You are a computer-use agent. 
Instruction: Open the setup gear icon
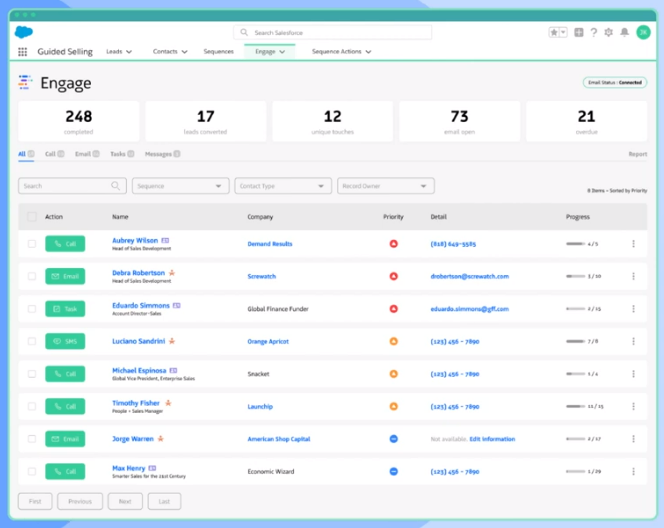[609, 32]
